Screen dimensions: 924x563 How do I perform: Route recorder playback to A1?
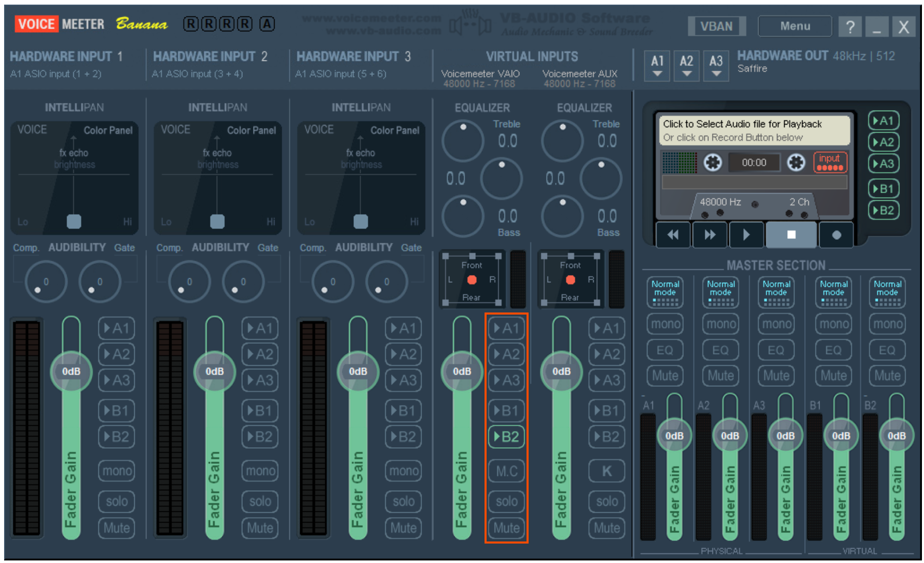point(884,121)
